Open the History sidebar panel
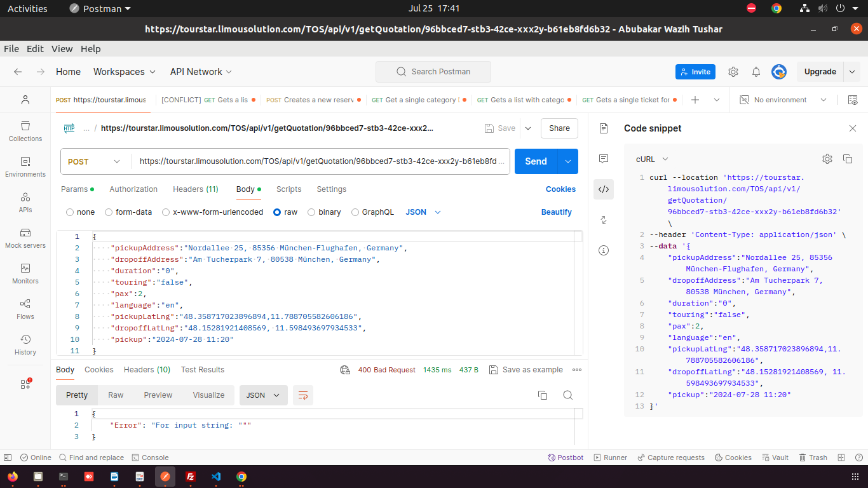Viewport: 868px width, 488px height. (25, 344)
